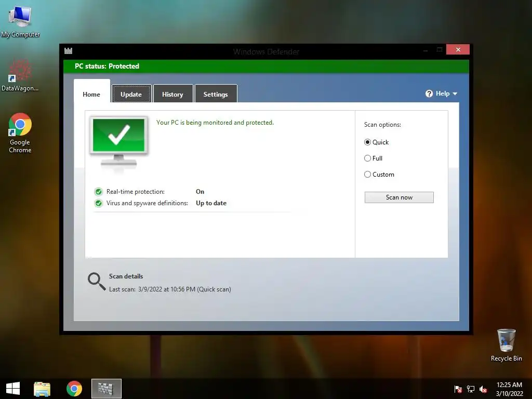Click the PC status: Protected banner
532x399 pixels.
(x=266, y=66)
